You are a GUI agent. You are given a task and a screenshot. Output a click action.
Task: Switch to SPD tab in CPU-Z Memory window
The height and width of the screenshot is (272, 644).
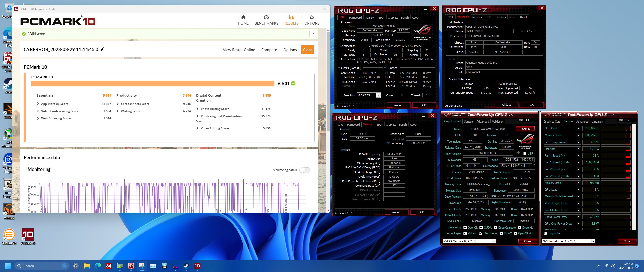379,125
